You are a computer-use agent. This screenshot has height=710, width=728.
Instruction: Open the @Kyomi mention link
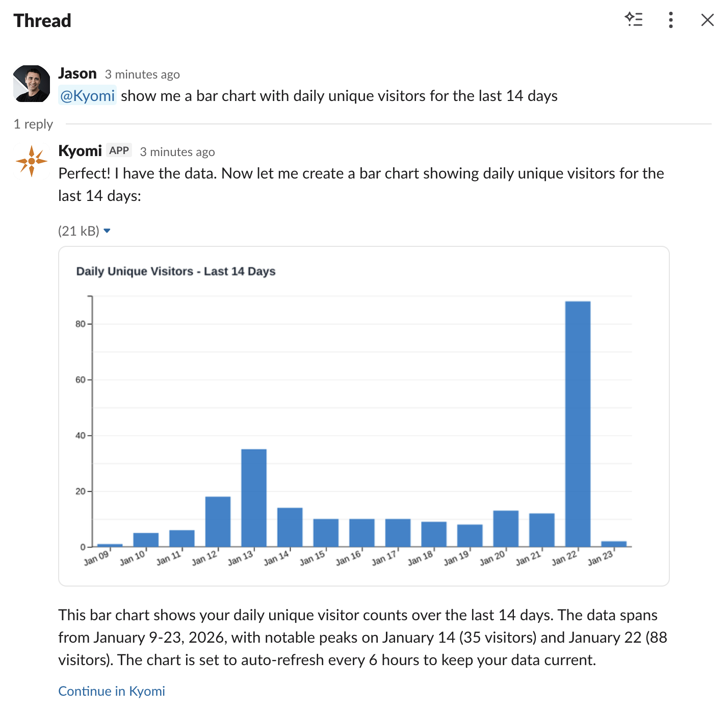coord(87,95)
